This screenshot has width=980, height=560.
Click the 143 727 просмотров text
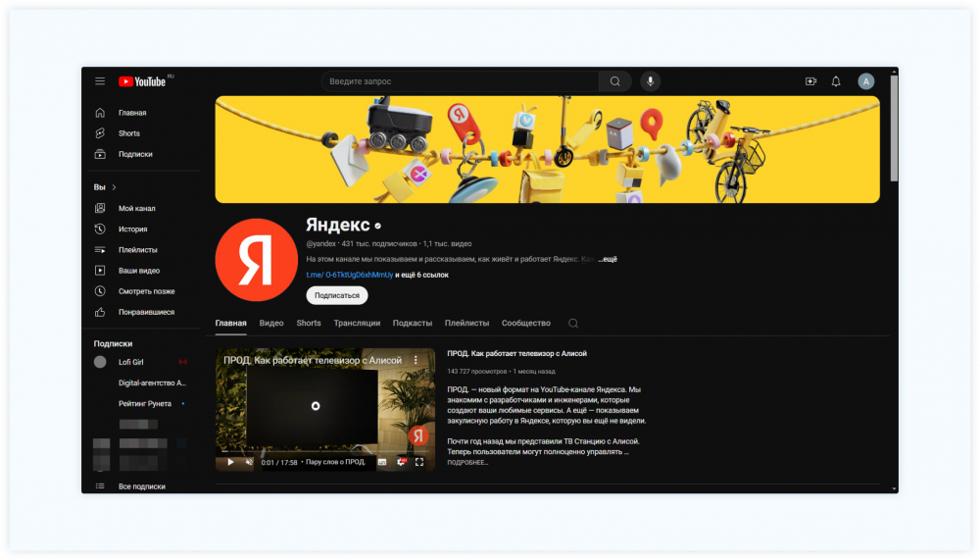477,371
